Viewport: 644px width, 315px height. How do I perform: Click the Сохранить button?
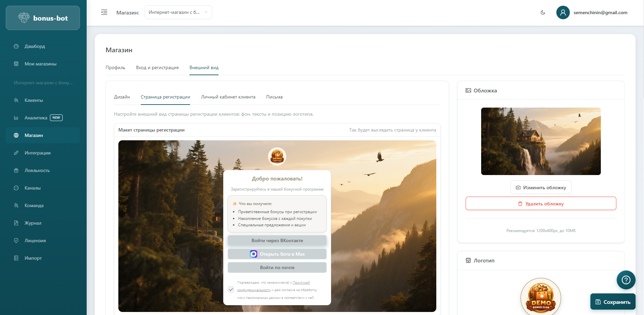point(613,302)
